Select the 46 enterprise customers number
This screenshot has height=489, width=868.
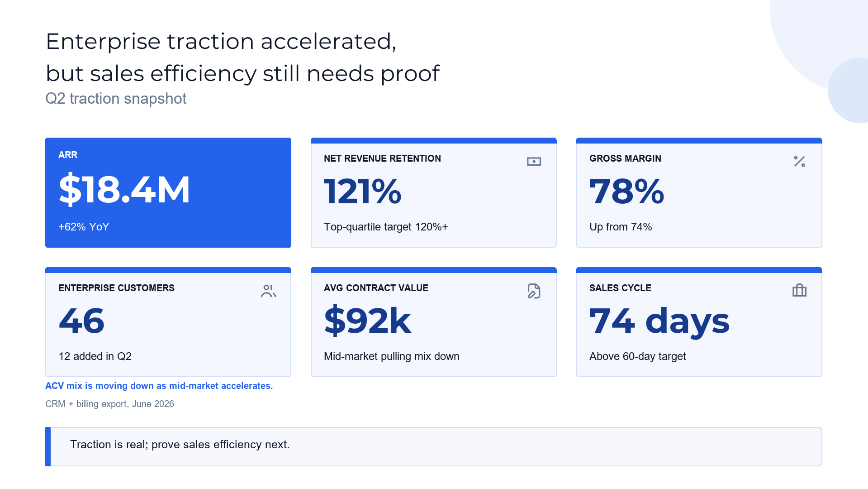(x=82, y=321)
